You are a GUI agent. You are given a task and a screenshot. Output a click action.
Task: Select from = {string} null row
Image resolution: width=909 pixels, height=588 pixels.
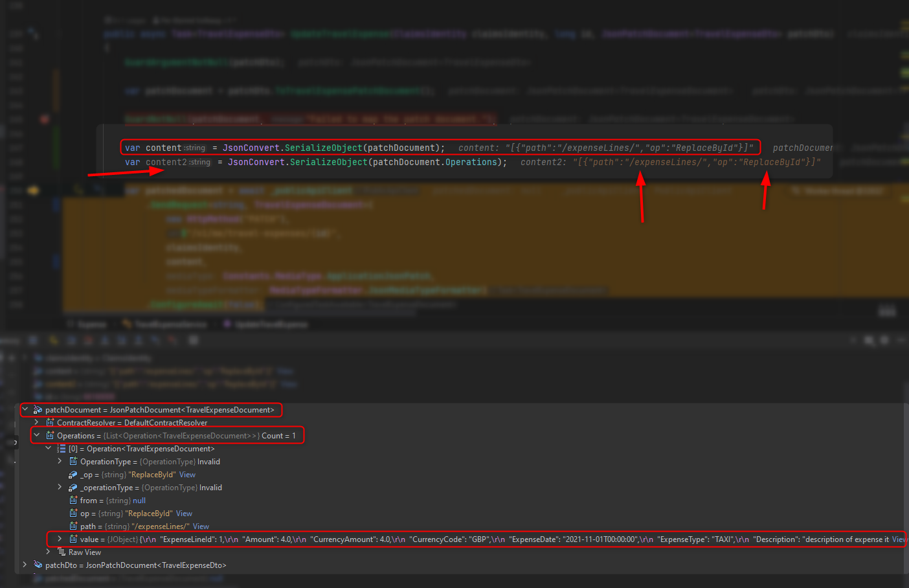coord(113,501)
